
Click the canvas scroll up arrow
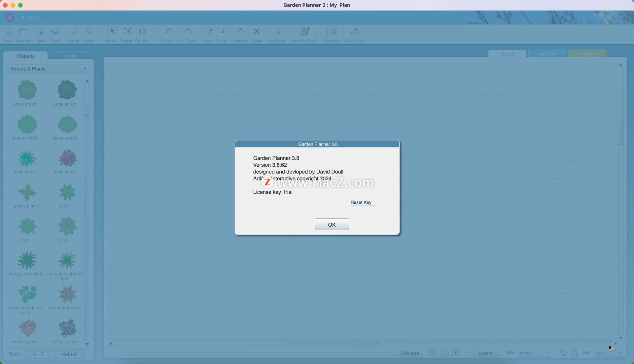coord(621,65)
